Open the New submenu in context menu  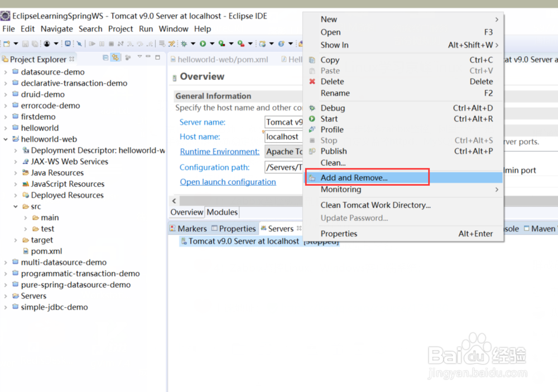coord(404,19)
